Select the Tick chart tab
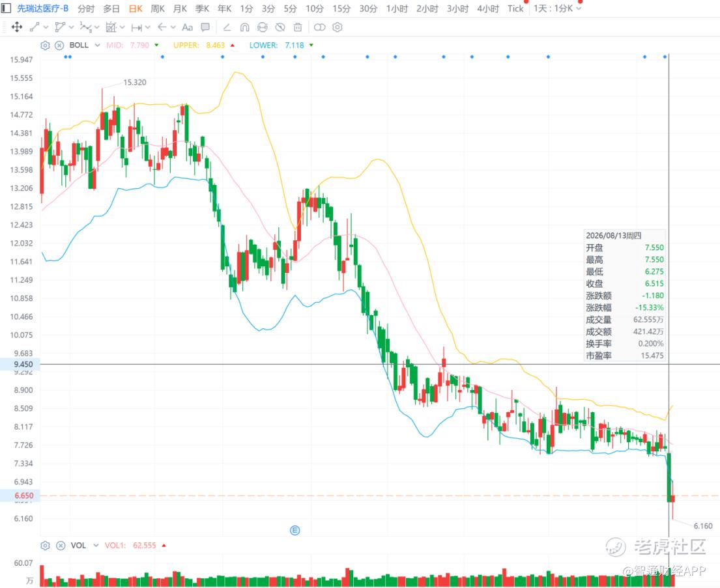The width and height of the screenshot is (720, 588). pos(515,8)
